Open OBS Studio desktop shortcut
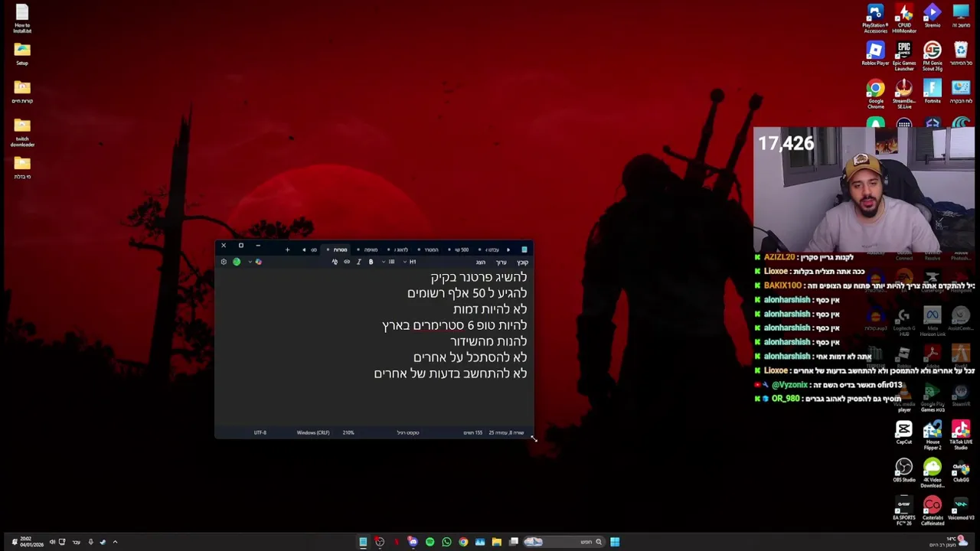 point(904,471)
